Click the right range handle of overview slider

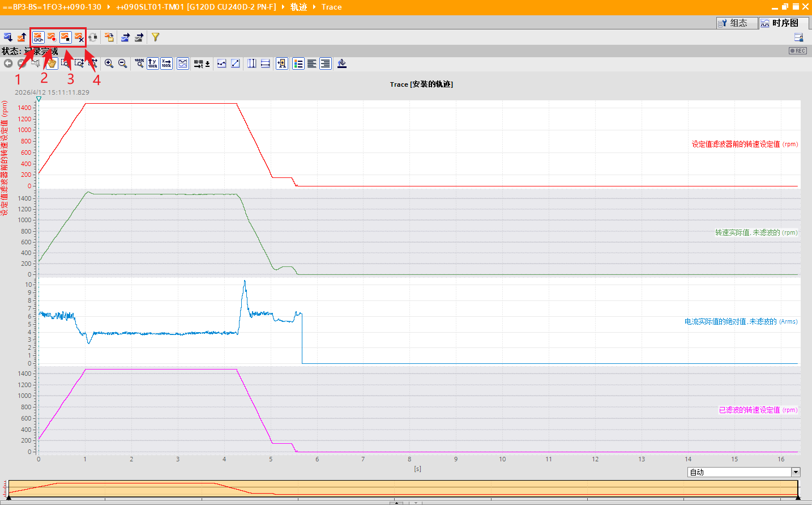point(797,497)
